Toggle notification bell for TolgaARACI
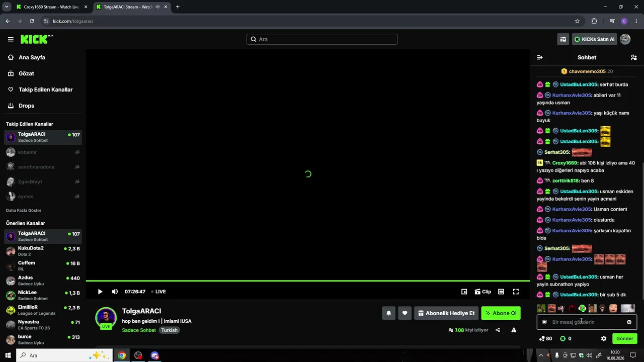This screenshot has width=644, height=362. pos(388,313)
